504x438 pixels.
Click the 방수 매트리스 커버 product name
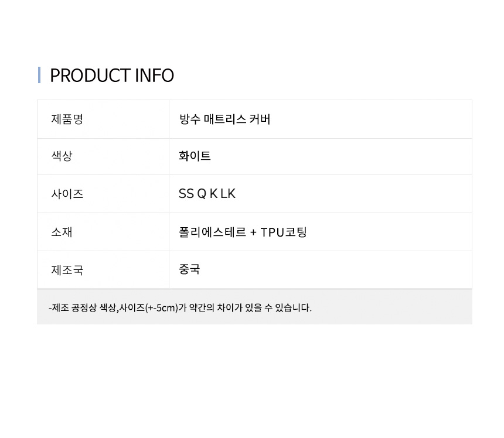(x=224, y=119)
